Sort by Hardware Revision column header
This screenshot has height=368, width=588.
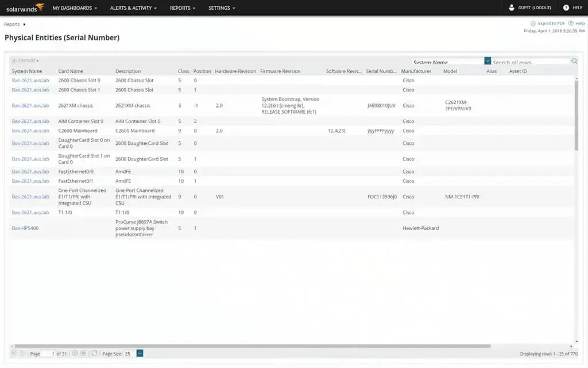[x=235, y=71]
